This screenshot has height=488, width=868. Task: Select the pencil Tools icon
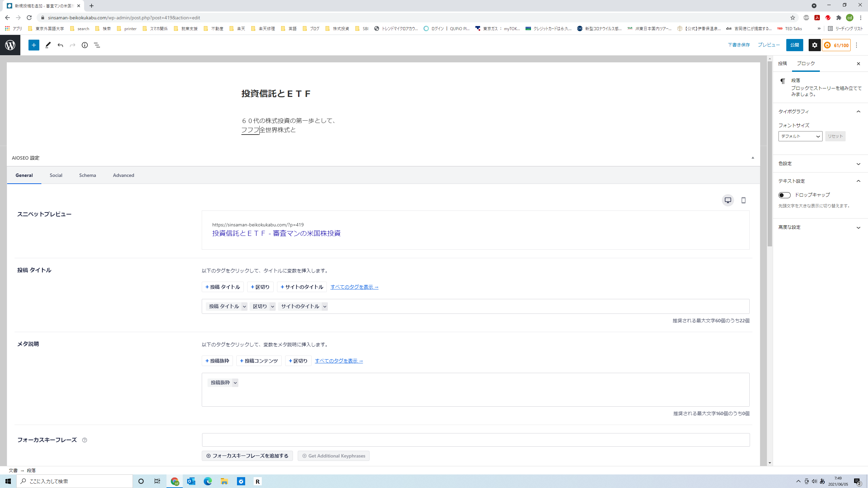click(x=48, y=45)
